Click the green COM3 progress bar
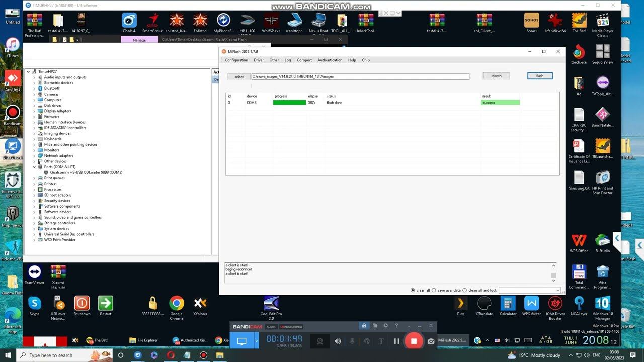This screenshot has width=644, height=362. pyautogui.click(x=289, y=103)
